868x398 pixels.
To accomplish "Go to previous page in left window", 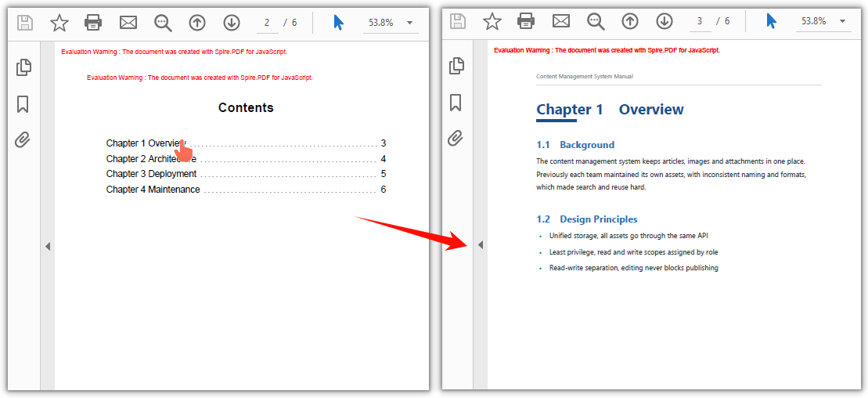I will pos(197,23).
